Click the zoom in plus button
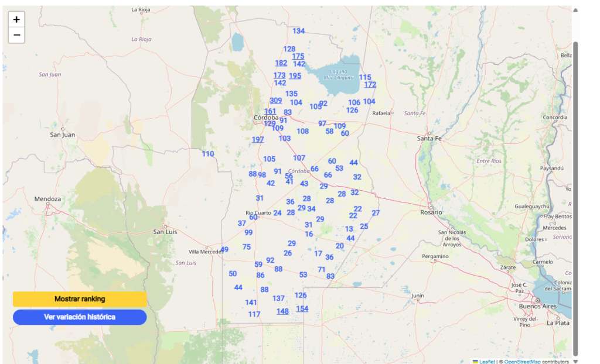Image resolution: width=600 pixels, height=364 pixels. 16,19
